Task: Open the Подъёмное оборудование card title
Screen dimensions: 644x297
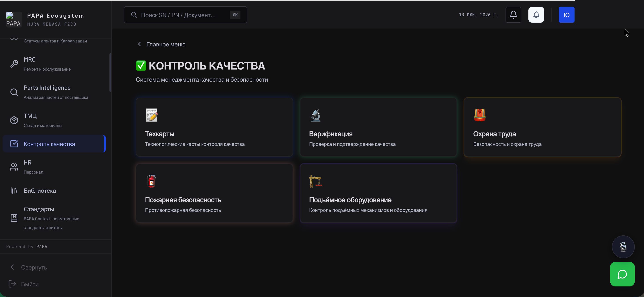Action: 350,200
